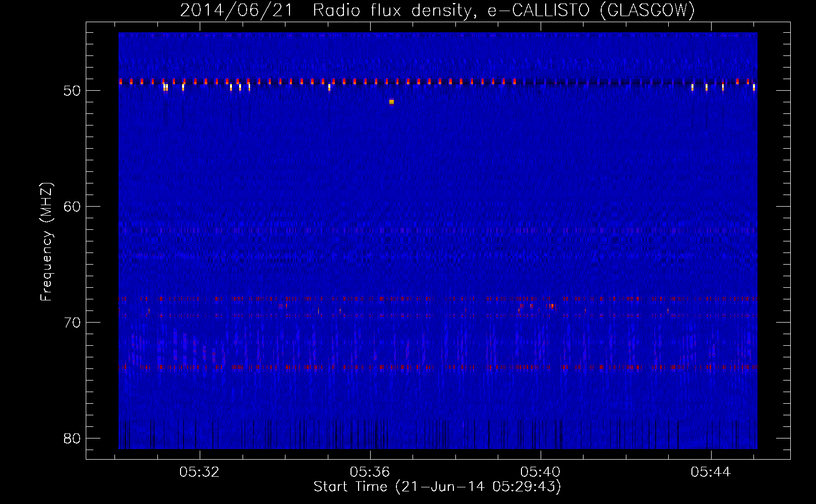Click the 05:40 time tick label

coord(541,472)
